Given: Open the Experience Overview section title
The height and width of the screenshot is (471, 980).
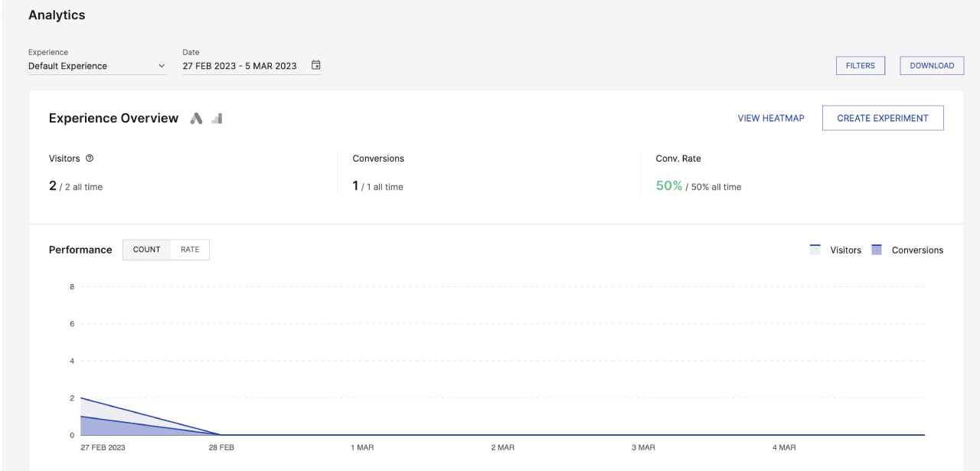Looking at the screenshot, I should [x=113, y=118].
